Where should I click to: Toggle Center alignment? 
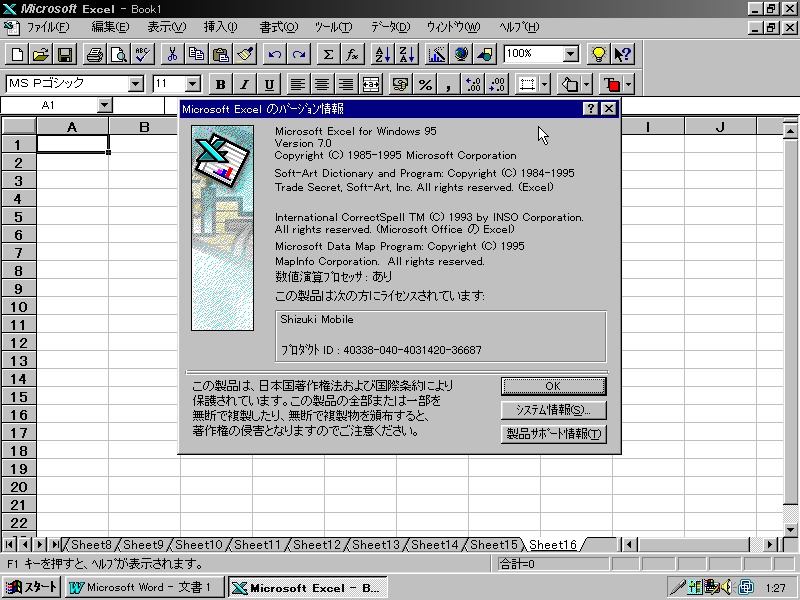point(322,84)
